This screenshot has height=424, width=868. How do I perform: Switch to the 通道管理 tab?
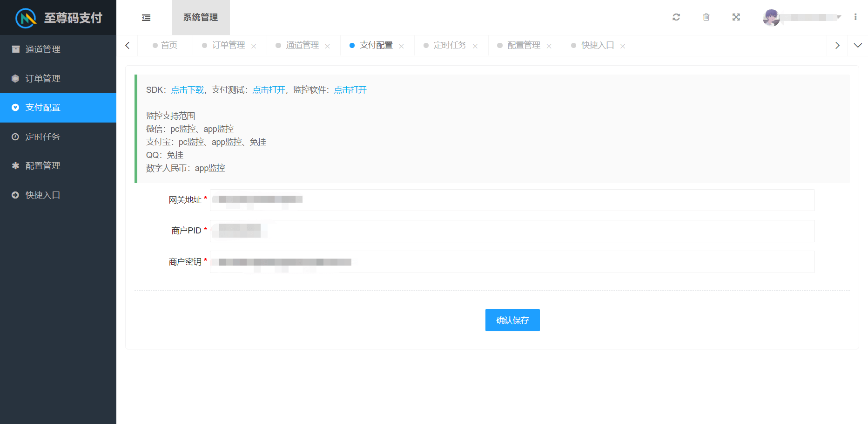(x=302, y=45)
